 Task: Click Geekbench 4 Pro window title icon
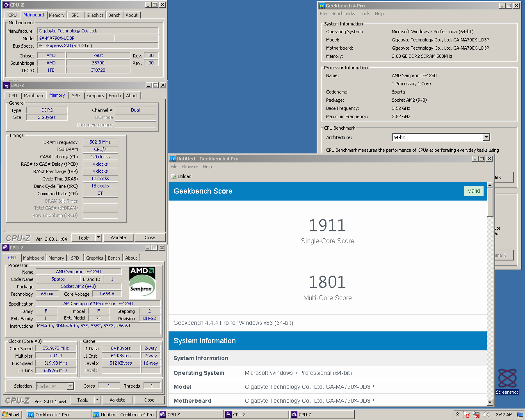click(x=322, y=6)
